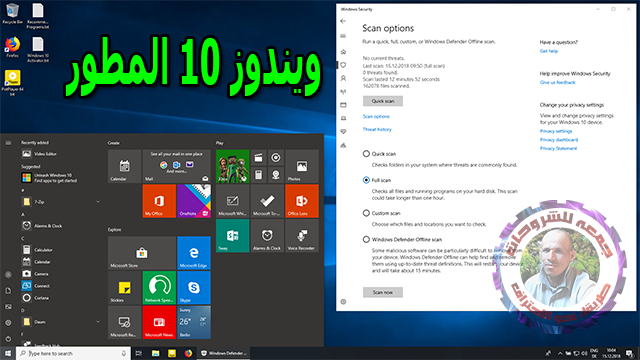Click the back arrow in Windows Security
The image size is (640, 360).
[x=343, y=21]
